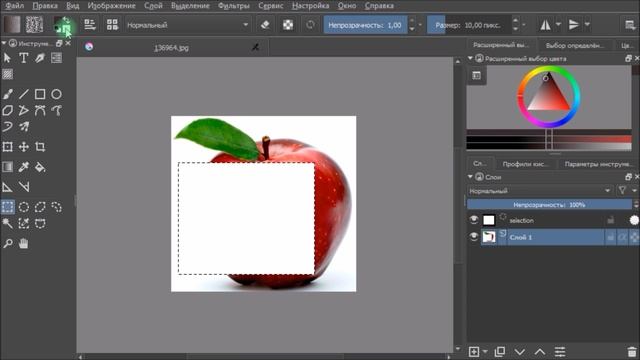The height and width of the screenshot is (360, 640).
Task: Toggle eraser mode in the toolbar
Action: tap(265, 25)
